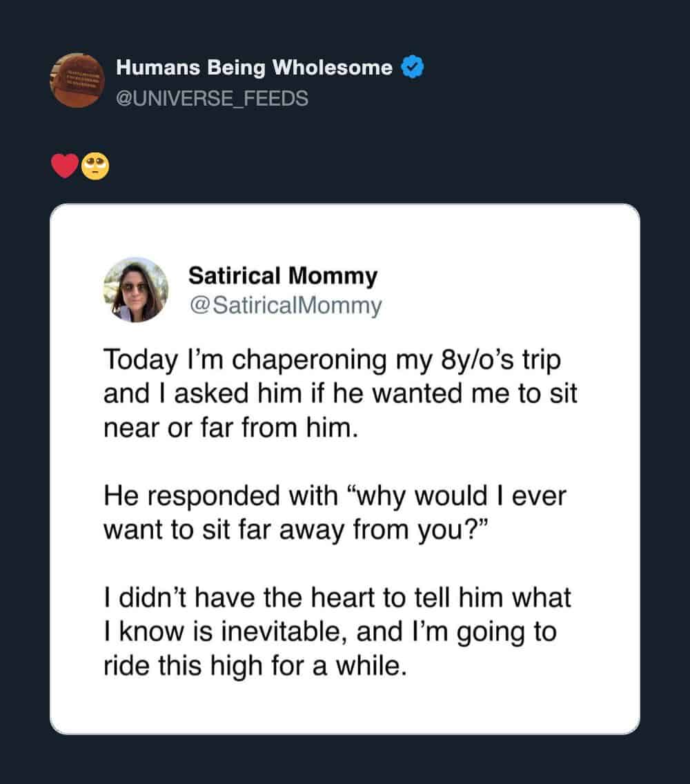This screenshot has height=784, width=690.
Task: Click the teary pleading face emoji
Action: tap(95, 166)
